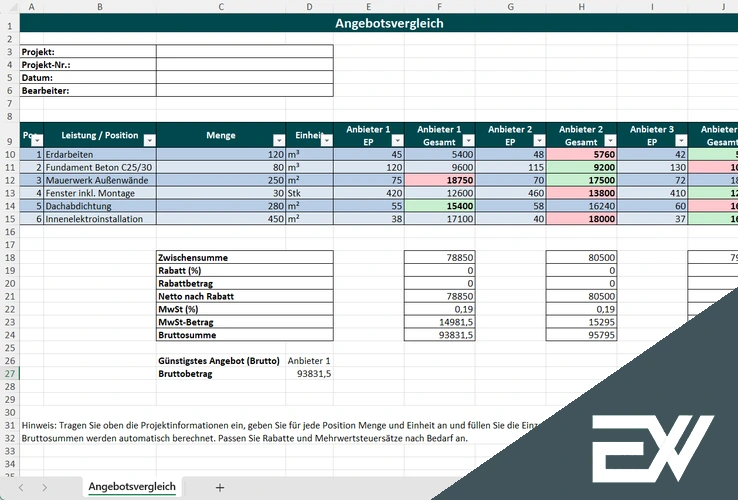Select column E header
Screen dimensions: 738x500
[x=369, y=7]
